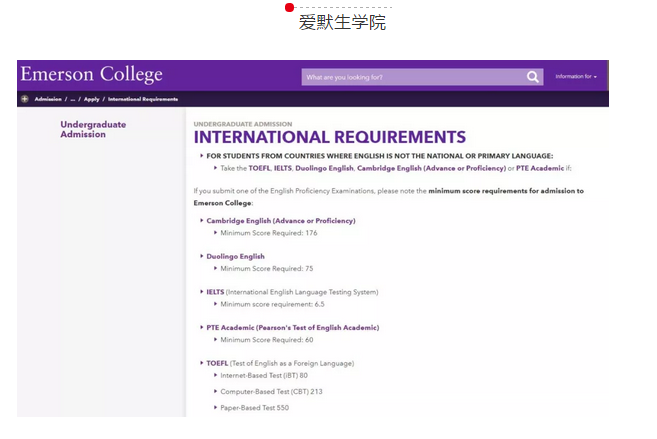The image size is (657, 439).
Task: Click the search magnifier icon
Action: tap(533, 77)
